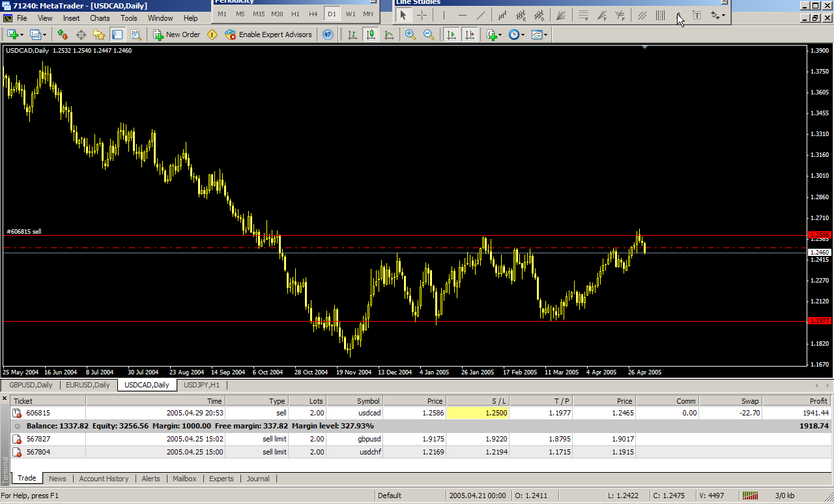Click the zoom in magnifier icon
This screenshot has width=834, height=504.
point(410,35)
